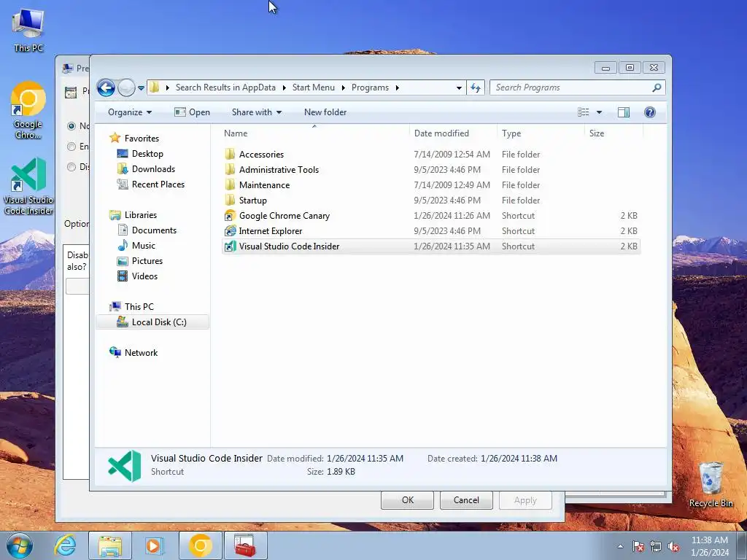Create a New folder
The height and width of the screenshot is (560, 747).
[x=325, y=112]
